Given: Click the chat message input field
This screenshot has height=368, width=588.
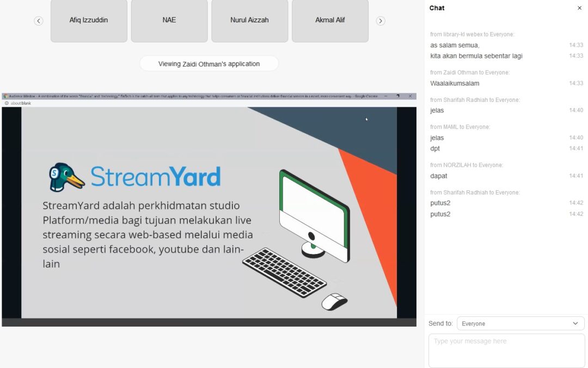Looking at the screenshot, I should click(x=507, y=351).
